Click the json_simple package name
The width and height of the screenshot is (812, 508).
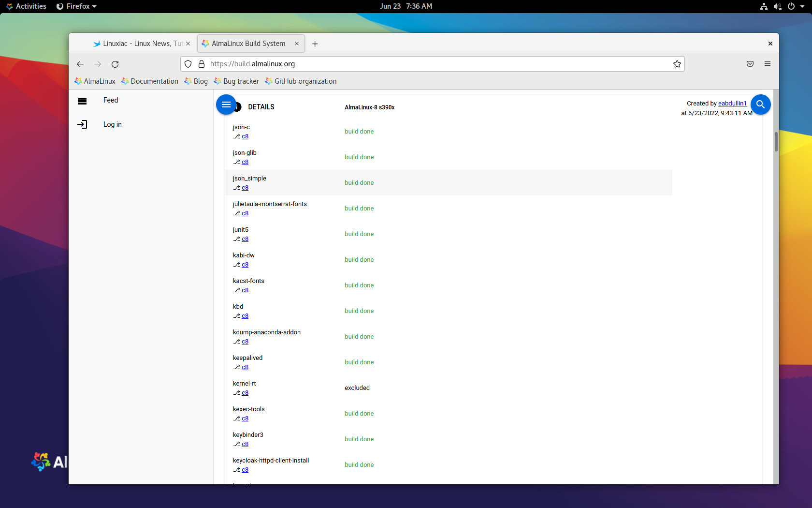[249, 179]
